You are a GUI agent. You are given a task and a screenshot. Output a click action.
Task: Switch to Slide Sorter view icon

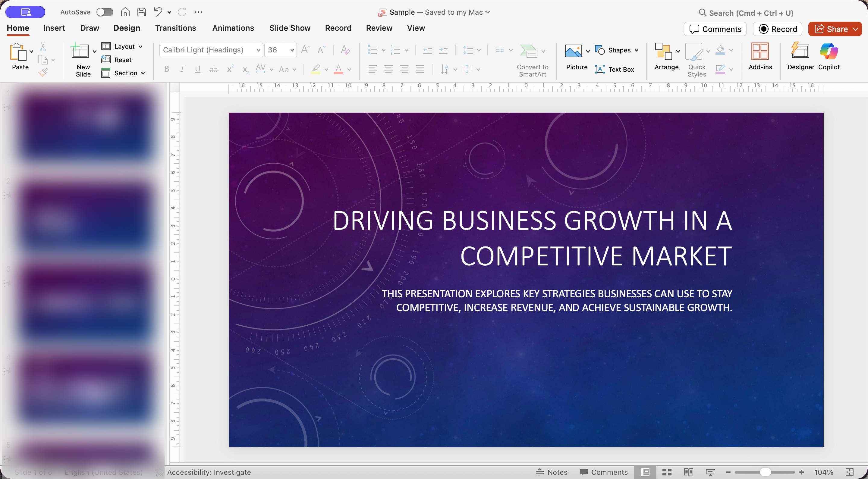coord(667,472)
